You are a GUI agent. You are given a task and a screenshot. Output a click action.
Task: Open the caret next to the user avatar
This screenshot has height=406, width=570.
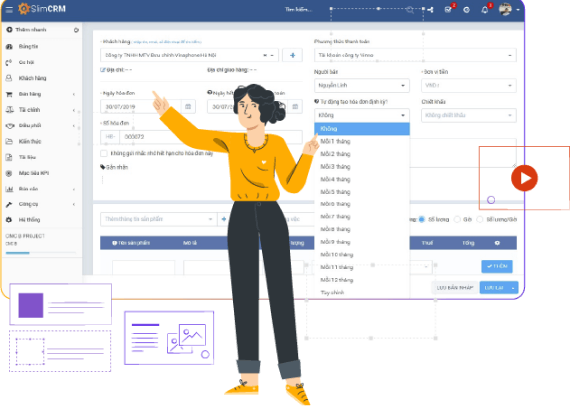tap(518, 10)
